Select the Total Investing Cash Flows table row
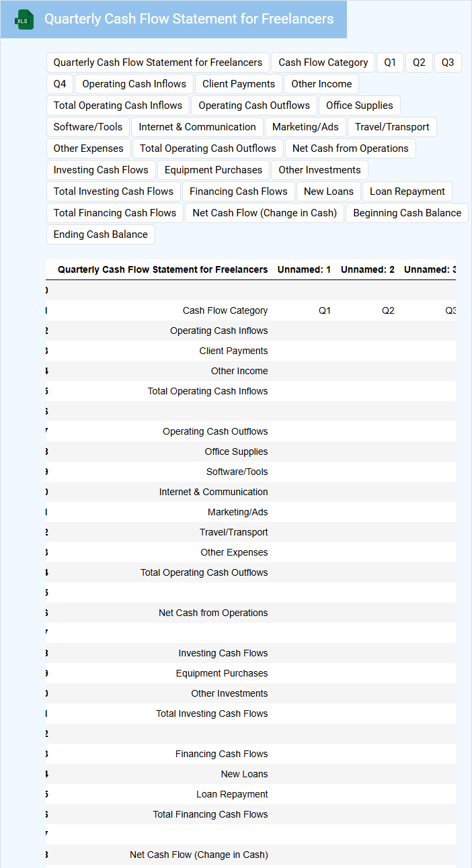The height and width of the screenshot is (868, 472). pyautogui.click(x=251, y=713)
